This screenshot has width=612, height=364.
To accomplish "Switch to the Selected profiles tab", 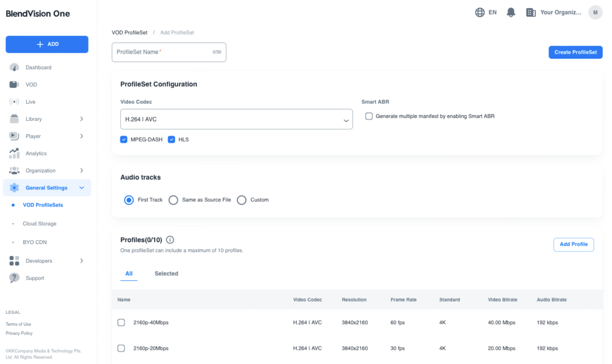I will click(x=166, y=273).
